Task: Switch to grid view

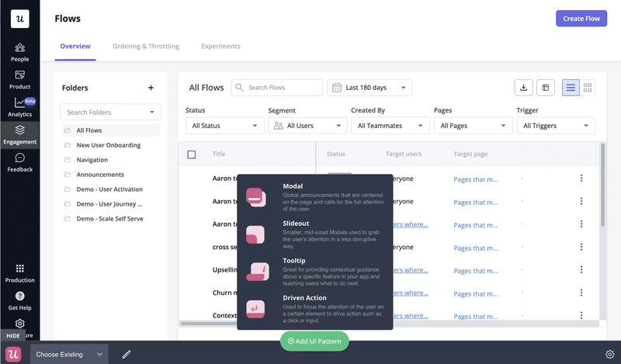Action: pyautogui.click(x=588, y=88)
